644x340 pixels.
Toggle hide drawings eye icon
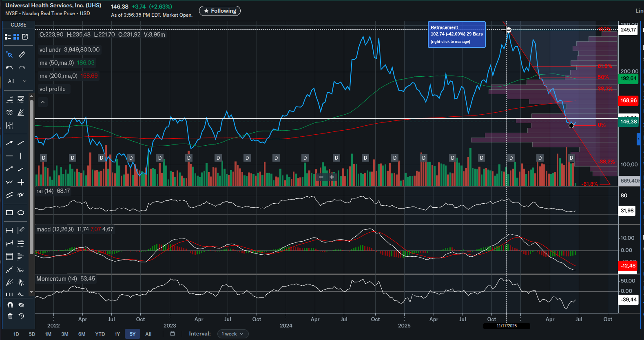pyautogui.click(x=21, y=305)
